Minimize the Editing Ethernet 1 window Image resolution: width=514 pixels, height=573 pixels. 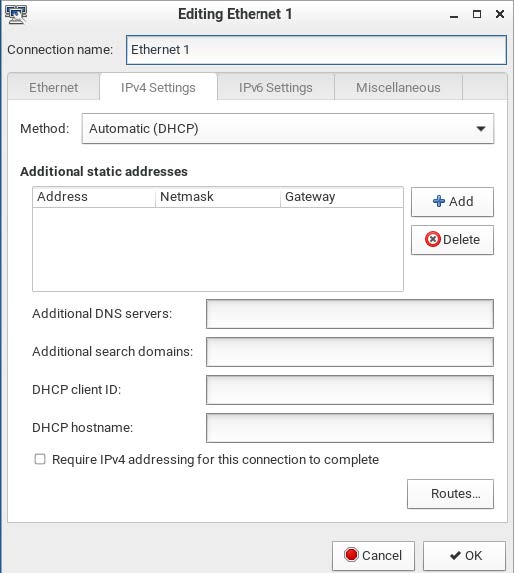pos(454,15)
